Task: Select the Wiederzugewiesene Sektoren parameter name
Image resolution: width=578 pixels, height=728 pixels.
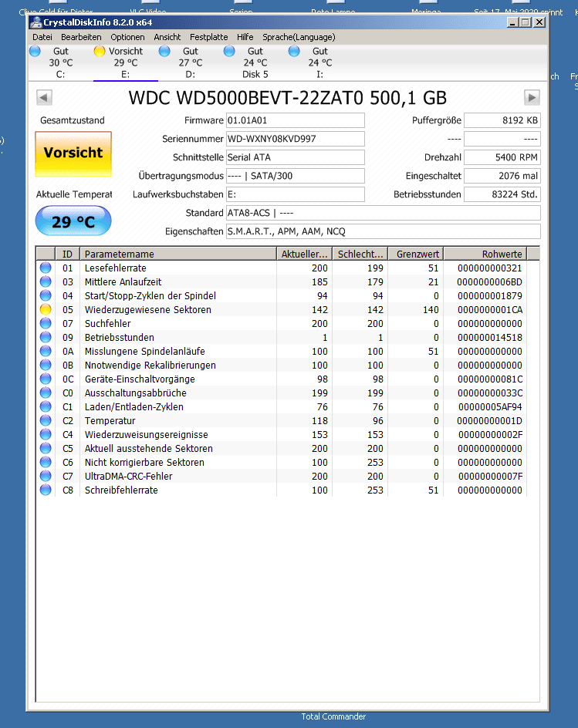Action: point(147,310)
